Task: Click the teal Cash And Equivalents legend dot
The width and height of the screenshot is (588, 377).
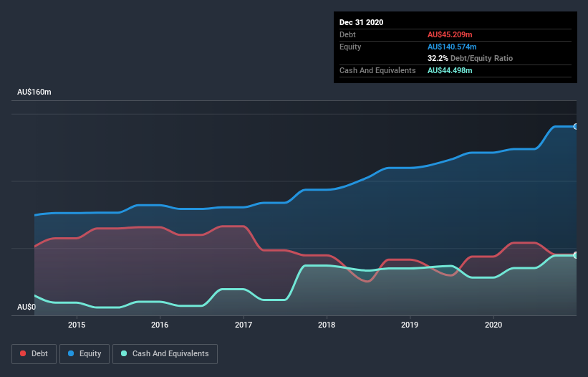Action: [x=124, y=353]
